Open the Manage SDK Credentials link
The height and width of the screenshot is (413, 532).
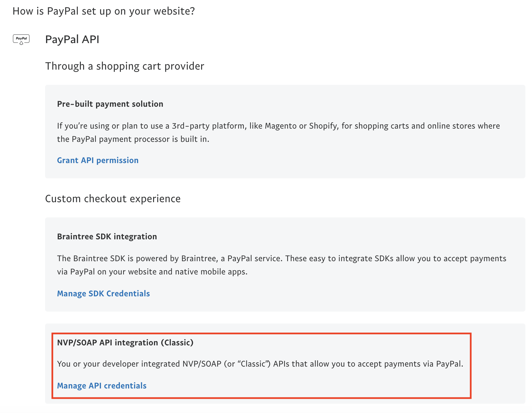[x=103, y=294]
